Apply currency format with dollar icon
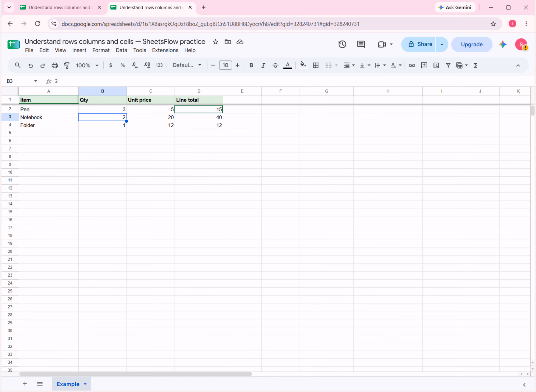The height and width of the screenshot is (392, 536). [111, 65]
